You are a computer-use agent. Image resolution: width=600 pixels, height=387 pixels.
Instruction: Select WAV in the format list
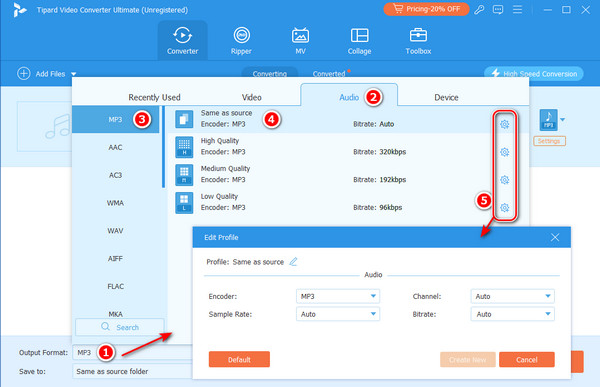tap(116, 231)
